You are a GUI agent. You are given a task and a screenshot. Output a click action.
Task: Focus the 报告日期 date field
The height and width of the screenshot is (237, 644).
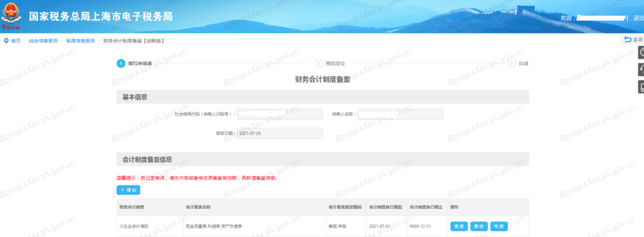[x=280, y=133]
